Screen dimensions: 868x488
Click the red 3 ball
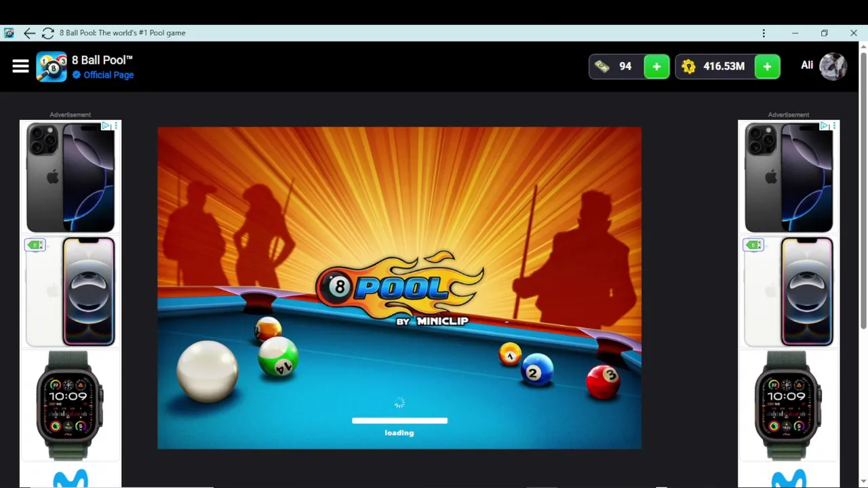[604, 382]
